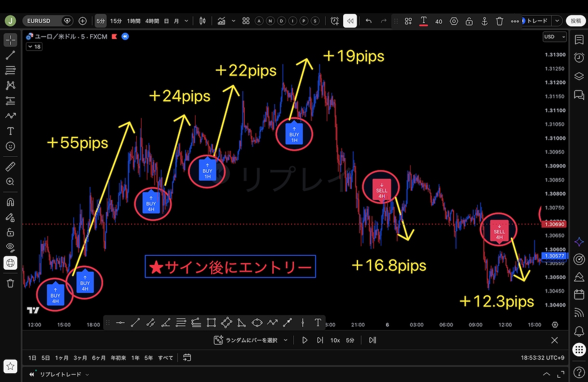
Task: Click the トレード button
Action: 536,21
